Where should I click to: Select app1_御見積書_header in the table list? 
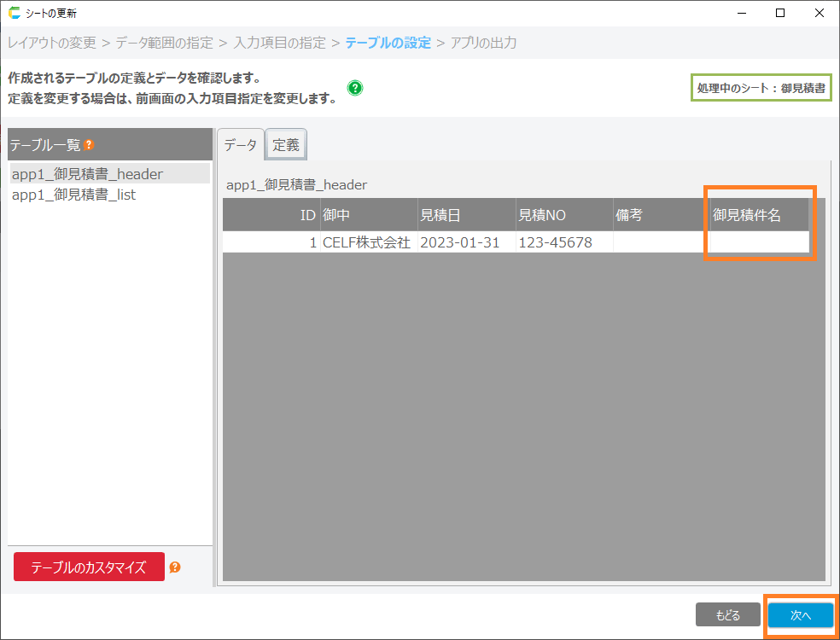pos(87,174)
